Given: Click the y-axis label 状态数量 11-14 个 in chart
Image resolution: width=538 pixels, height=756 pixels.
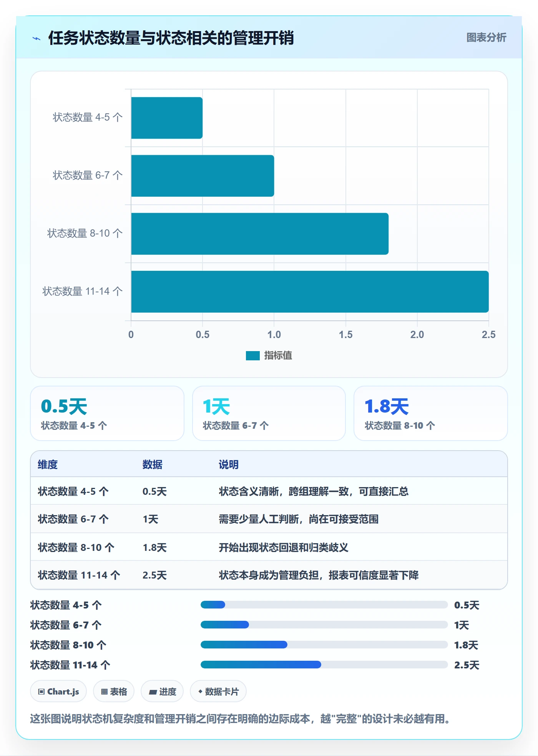Looking at the screenshot, I should click(83, 291).
